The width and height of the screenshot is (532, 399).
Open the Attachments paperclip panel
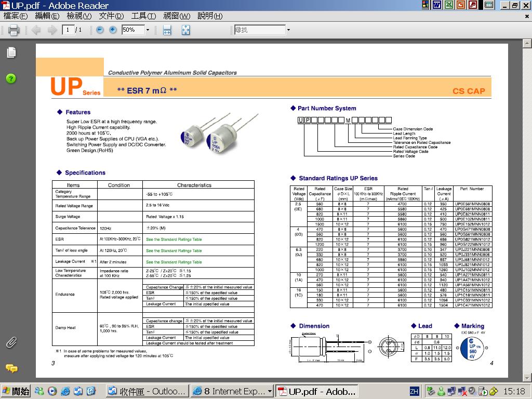[11, 342]
